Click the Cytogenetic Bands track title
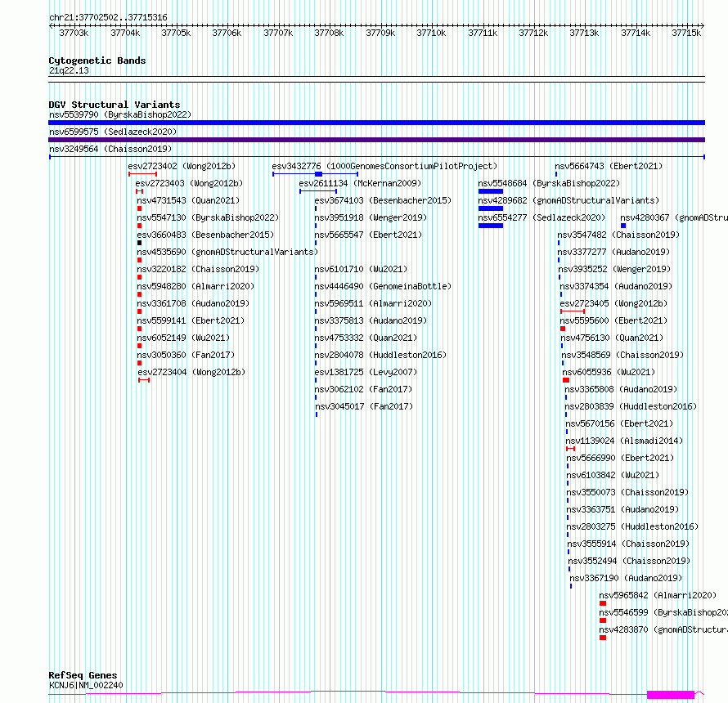This screenshot has height=703, width=728. pos(97,60)
